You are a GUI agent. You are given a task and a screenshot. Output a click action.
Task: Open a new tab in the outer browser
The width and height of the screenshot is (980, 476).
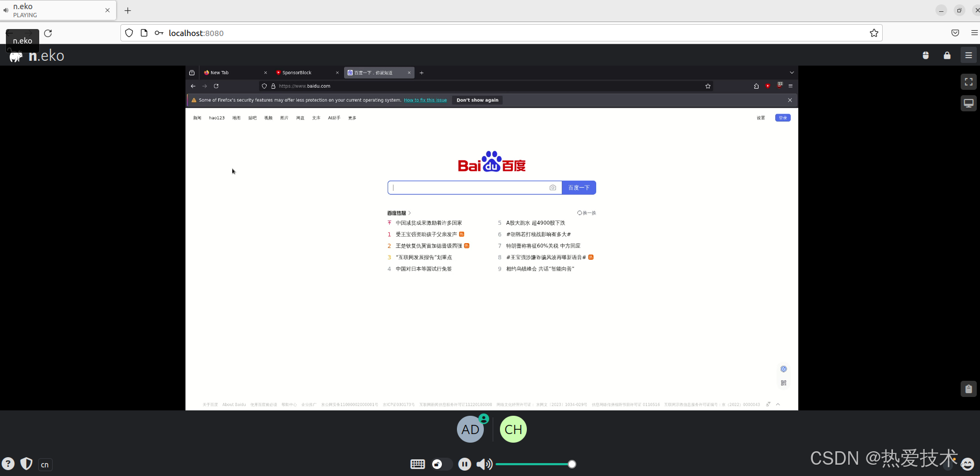click(x=128, y=10)
